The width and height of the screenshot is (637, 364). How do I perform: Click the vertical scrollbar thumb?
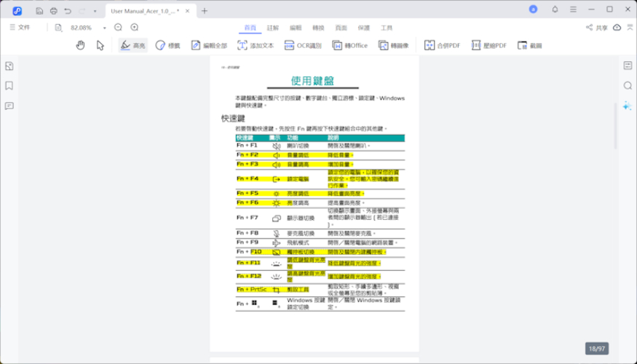(615, 126)
